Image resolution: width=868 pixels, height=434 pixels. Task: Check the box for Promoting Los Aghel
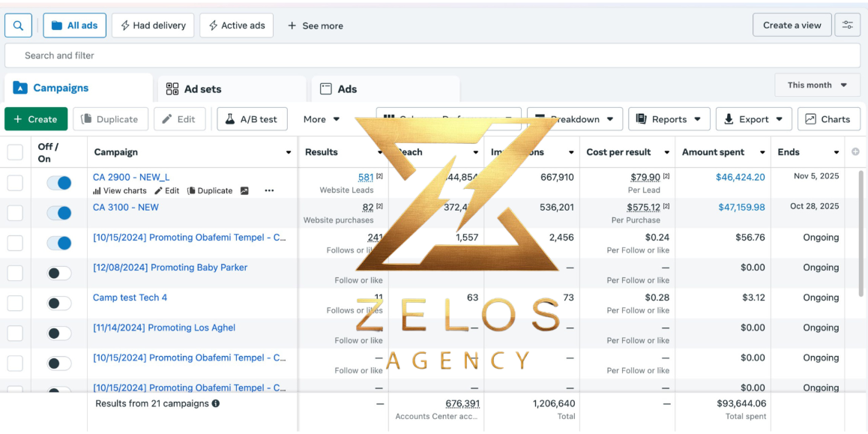15,334
